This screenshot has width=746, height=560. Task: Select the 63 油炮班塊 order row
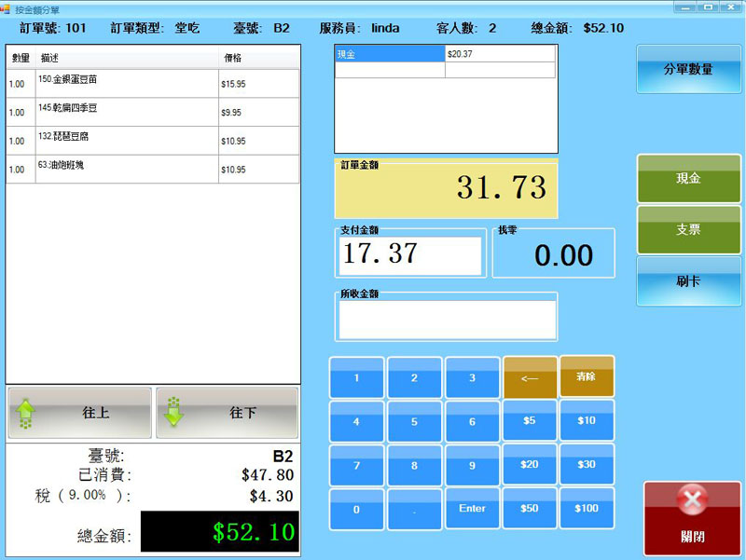point(153,169)
